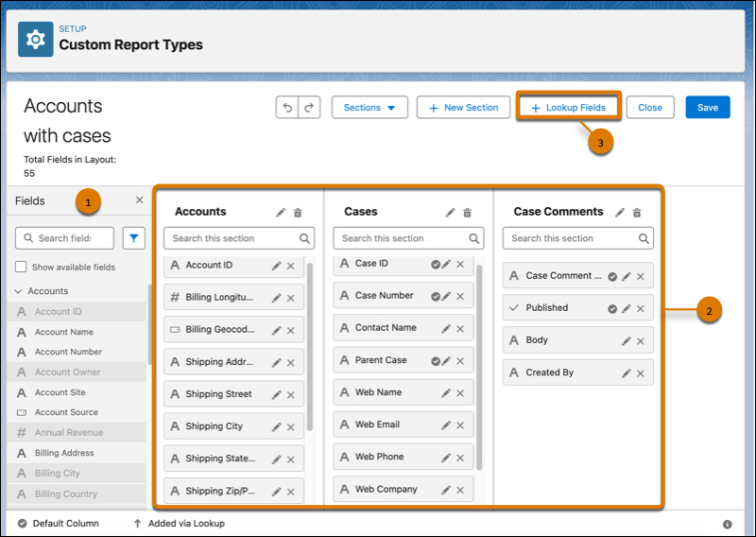Toggle default column check on Published
Image resolution: width=756 pixels, height=537 pixels.
coord(611,308)
